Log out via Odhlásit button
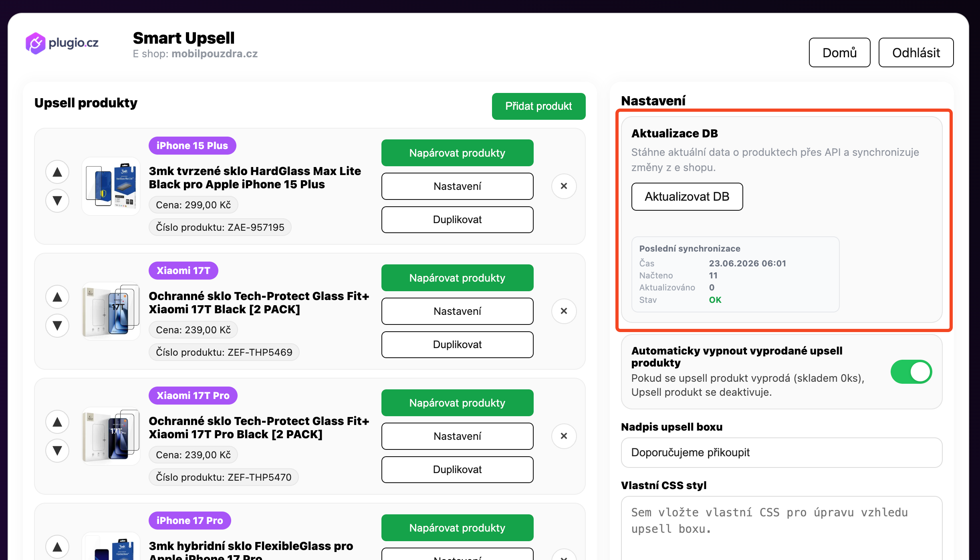 point(916,52)
